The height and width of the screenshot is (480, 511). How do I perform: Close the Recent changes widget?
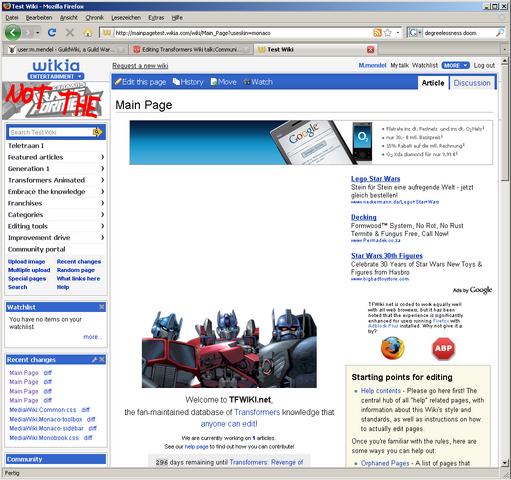(x=102, y=359)
